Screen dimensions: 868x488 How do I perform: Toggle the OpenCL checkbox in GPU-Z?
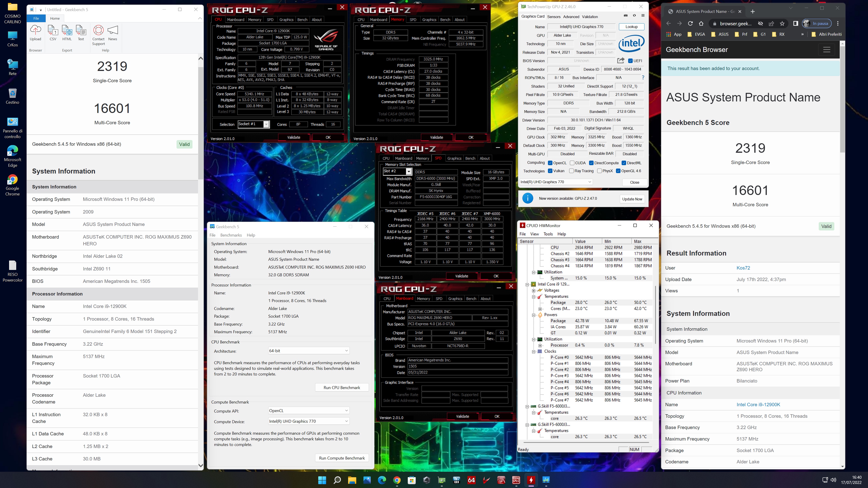[550, 163]
